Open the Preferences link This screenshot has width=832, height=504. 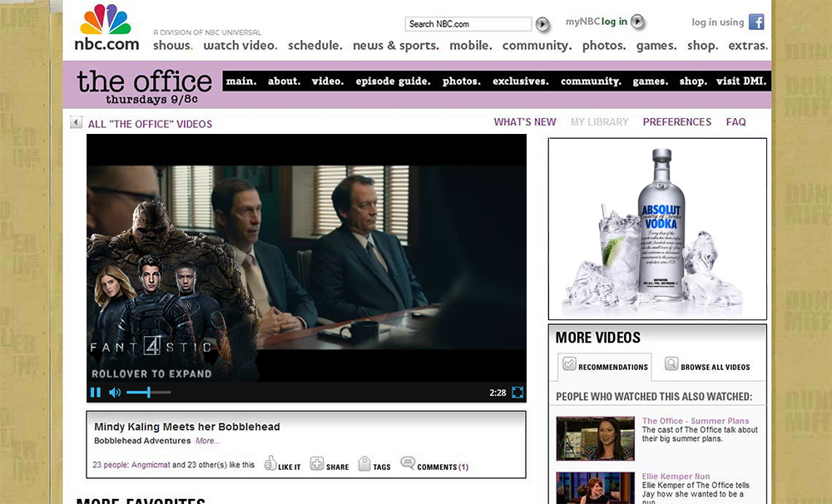point(677,122)
